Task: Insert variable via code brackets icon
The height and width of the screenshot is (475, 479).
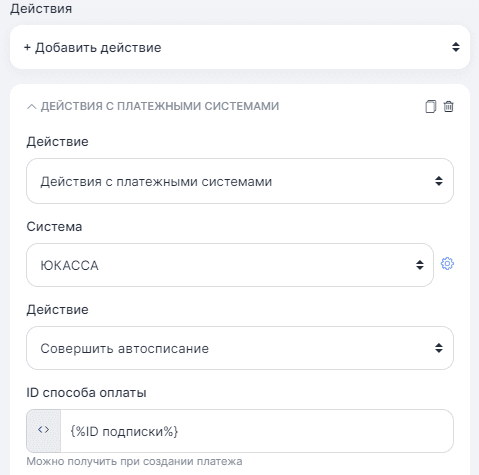Action: 44,431
